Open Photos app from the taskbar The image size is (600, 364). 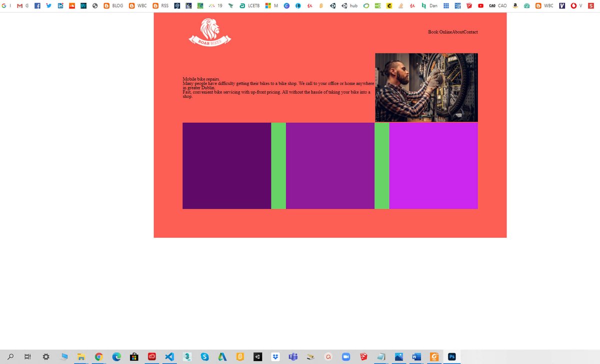pos(398,357)
